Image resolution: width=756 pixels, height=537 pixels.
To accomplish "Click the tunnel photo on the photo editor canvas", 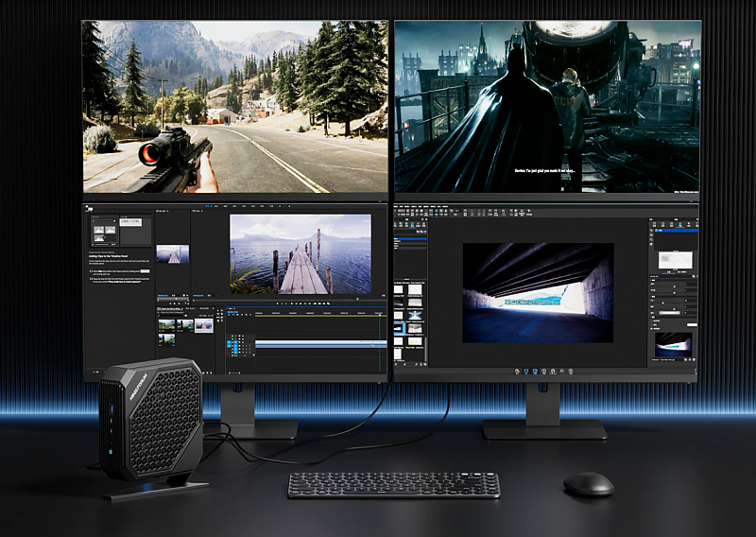I will click(538, 293).
